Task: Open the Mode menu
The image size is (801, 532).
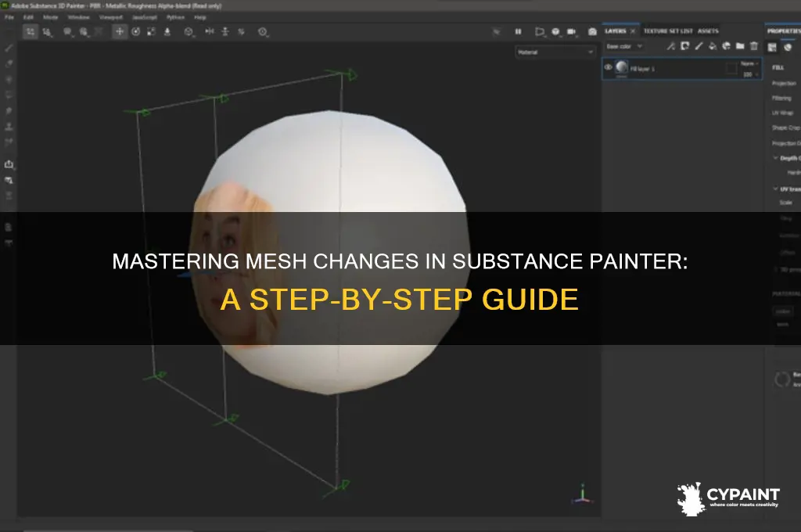Action: point(51,17)
